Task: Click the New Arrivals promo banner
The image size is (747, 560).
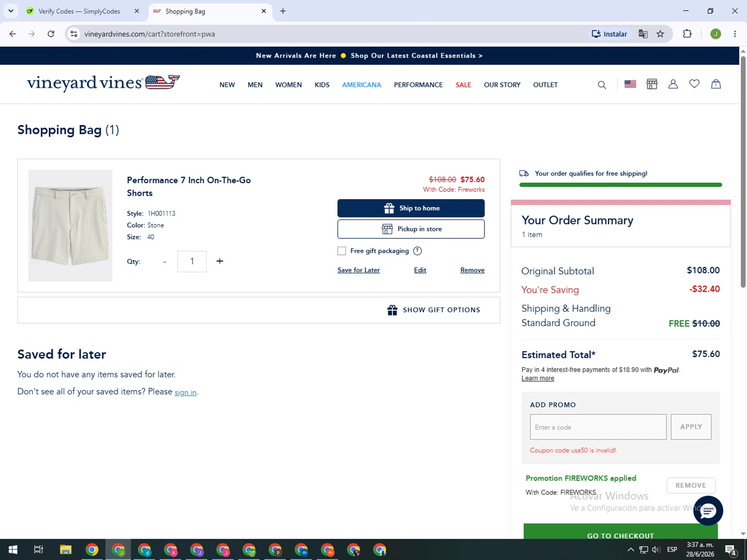Action: (x=369, y=56)
